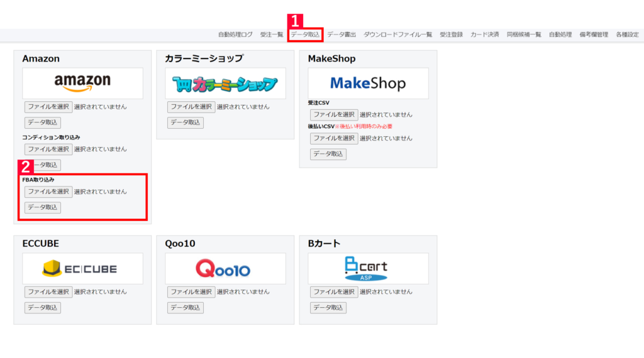Click the コンディション取り込み label

(x=51, y=138)
